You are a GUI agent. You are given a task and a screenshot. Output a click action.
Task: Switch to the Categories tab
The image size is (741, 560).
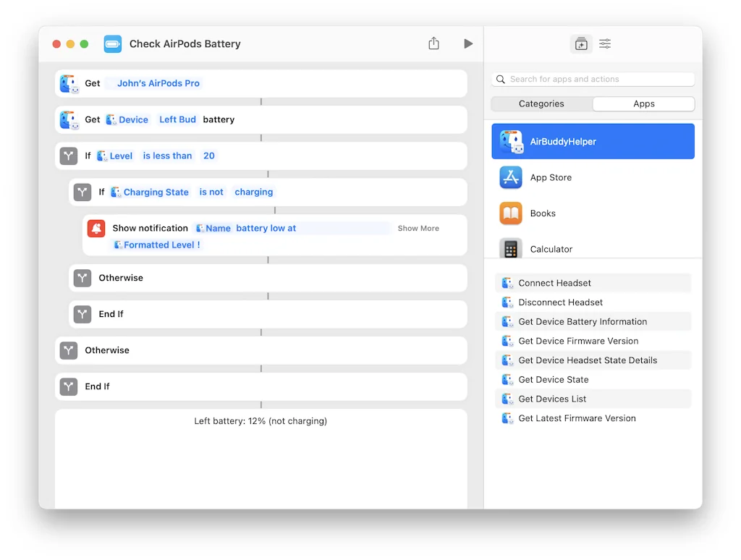(541, 103)
